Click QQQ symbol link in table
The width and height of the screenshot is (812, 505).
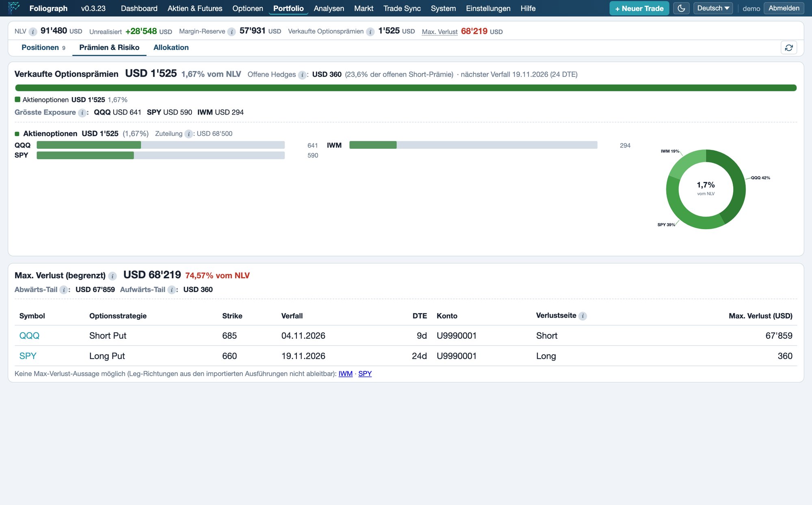29,336
